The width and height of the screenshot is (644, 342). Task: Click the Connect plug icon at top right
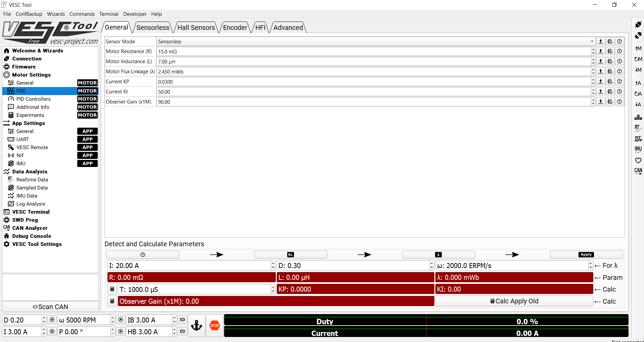pyautogui.click(x=638, y=25)
